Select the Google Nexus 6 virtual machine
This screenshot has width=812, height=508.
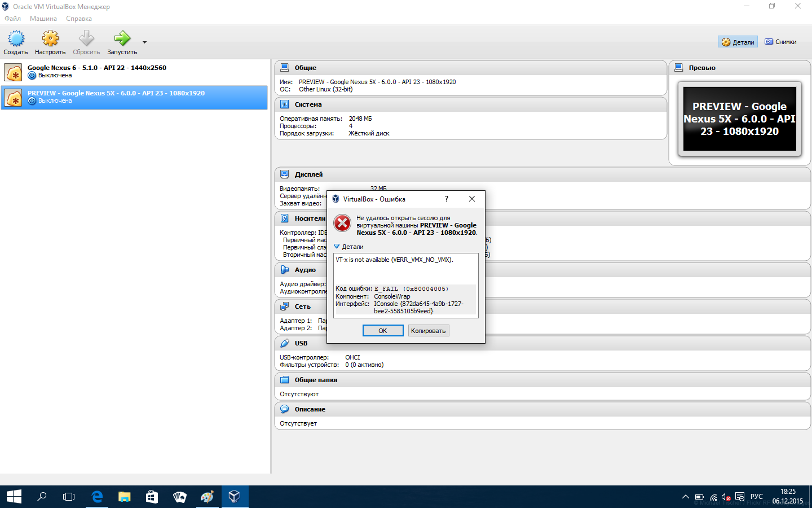click(134, 72)
